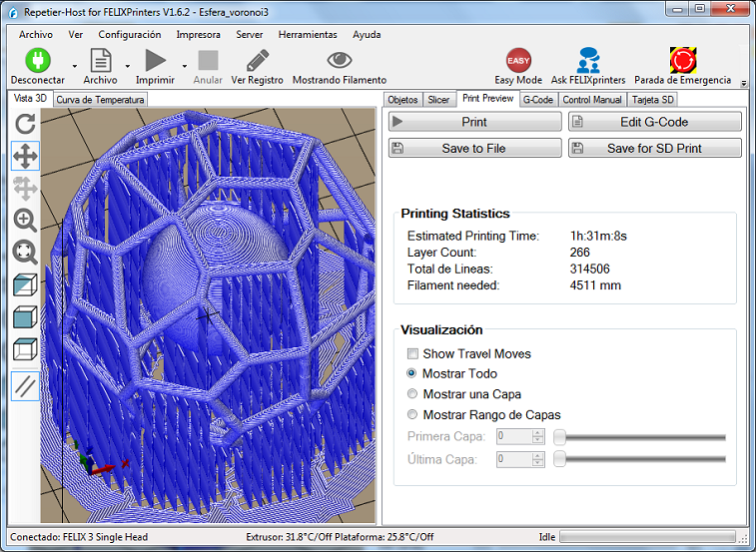Select Mostrar una Capa option
The height and width of the screenshot is (552, 756).
pyautogui.click(x=412, y=394)
